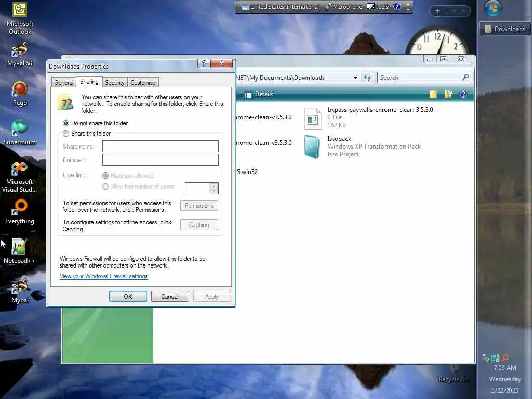Click the sharing users icon in the dialog

[66, 102]
